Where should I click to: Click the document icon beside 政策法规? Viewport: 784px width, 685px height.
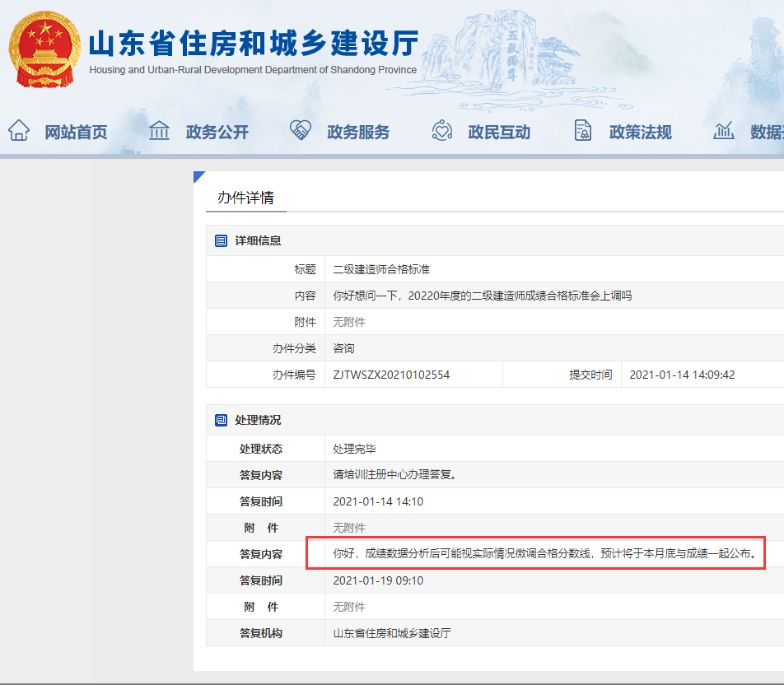tap(583, 129)
